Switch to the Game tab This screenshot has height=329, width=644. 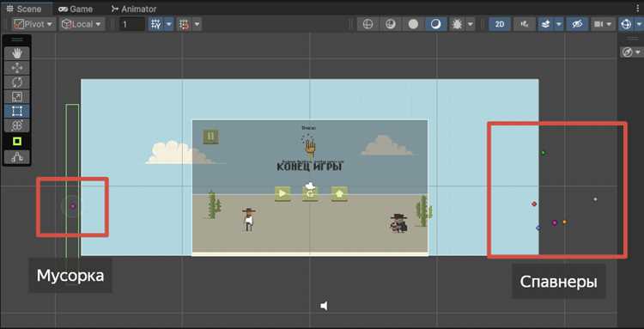[x=76, y=9]
